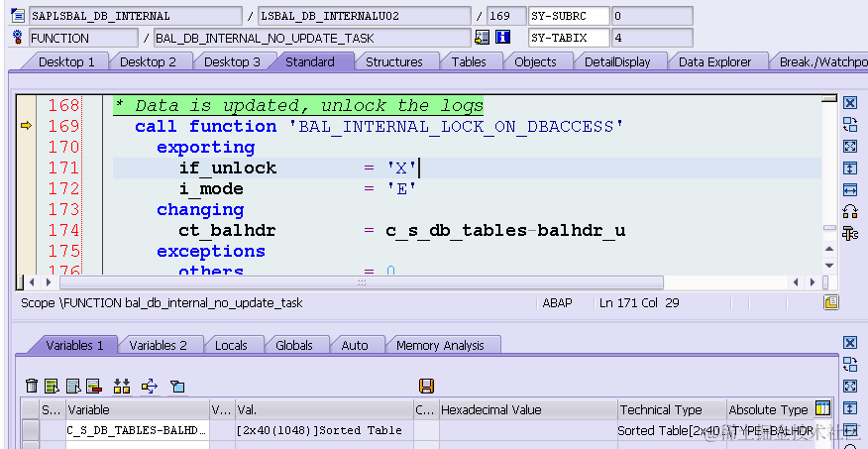Switch source code tool to full screen
868x449 pixels.
coord(850,146)
